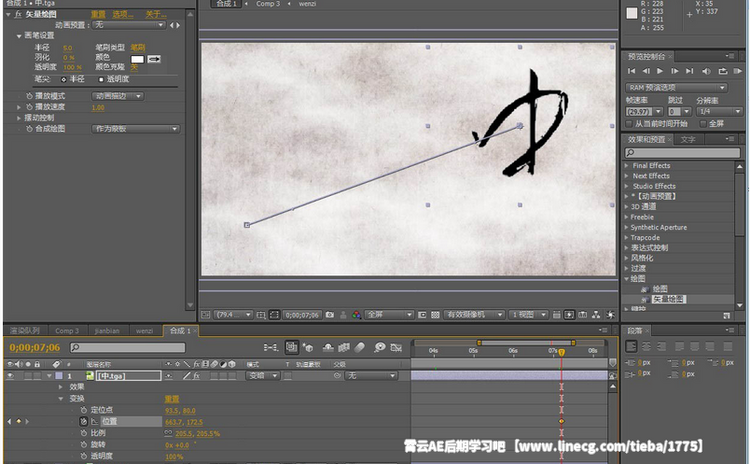Toggle the playback speed stopwatch (播放速度)
Viewport: 750px width, 464px height.
tap(30, 107)
